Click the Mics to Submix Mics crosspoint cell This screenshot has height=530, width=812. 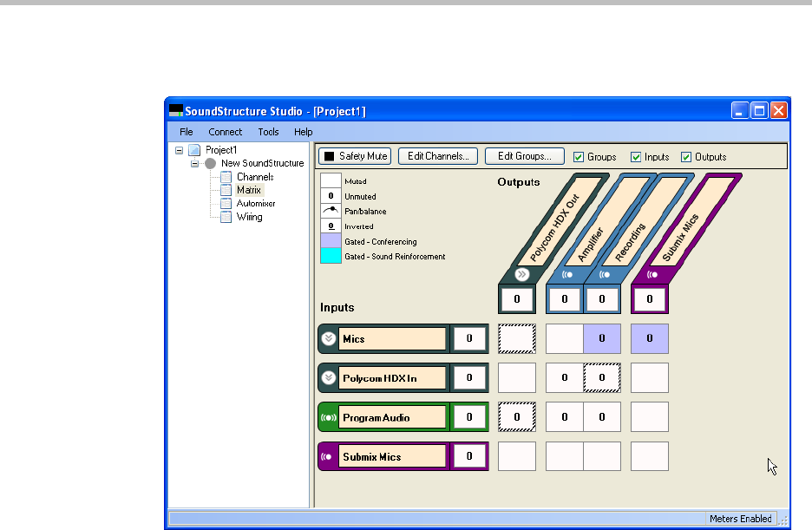(x=649, y=338)
